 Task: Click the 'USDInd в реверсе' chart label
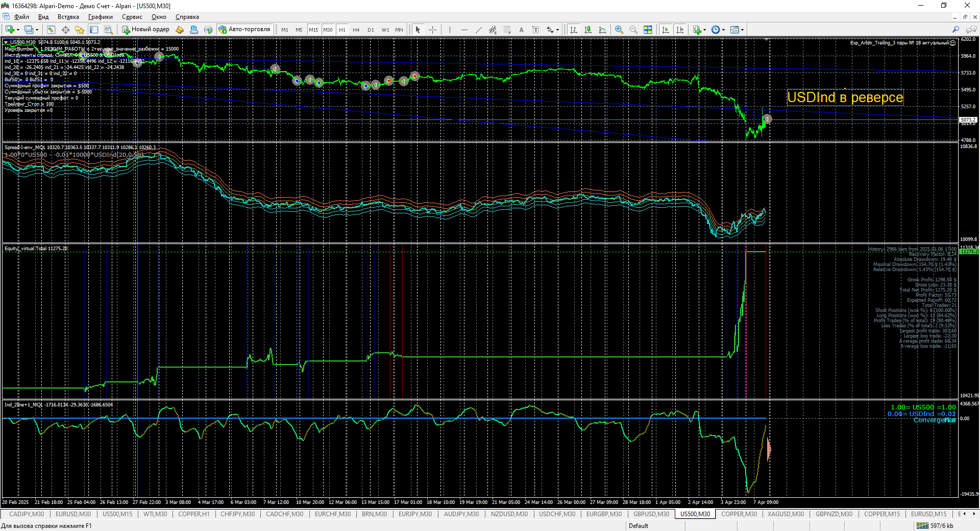[x=845, y=97]
